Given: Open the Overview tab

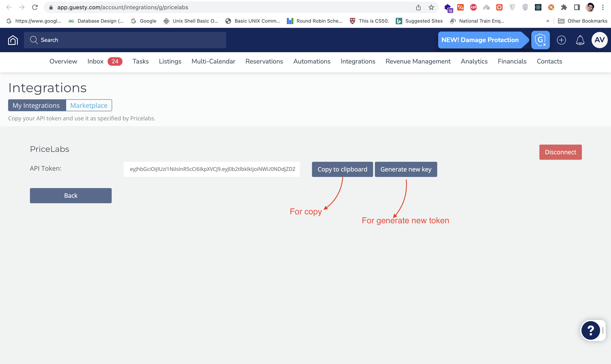Looking at the screenshot, I should coord(63,61).
